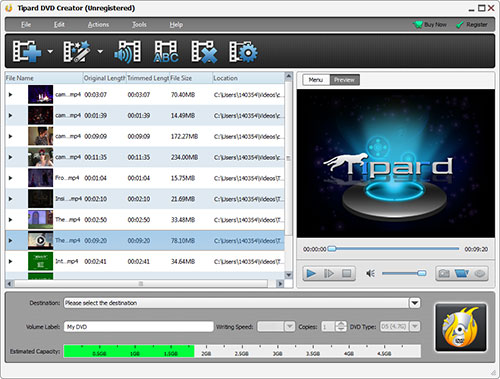Expand the 234.00MB file row

coord(11,157)
